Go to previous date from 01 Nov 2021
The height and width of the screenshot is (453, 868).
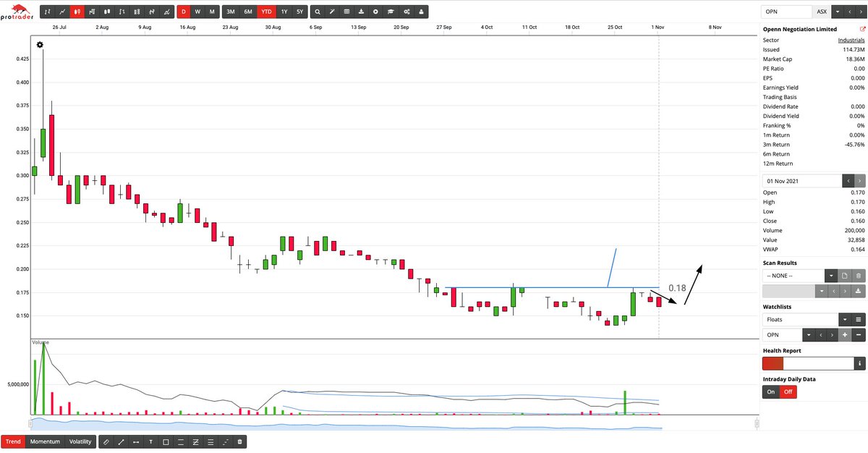point(848,180)
